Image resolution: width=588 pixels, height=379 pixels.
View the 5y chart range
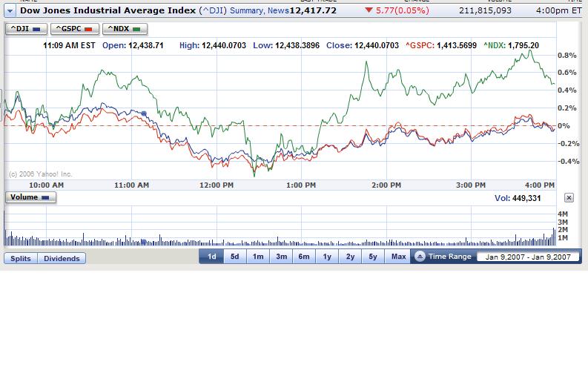pos(373,257)
